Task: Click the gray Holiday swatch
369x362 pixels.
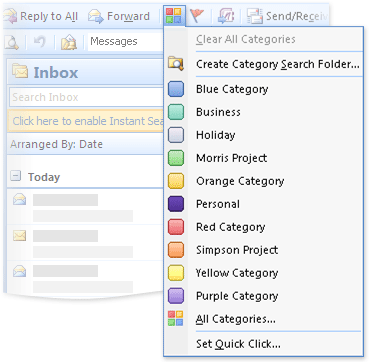Action: tap(176, 135)
